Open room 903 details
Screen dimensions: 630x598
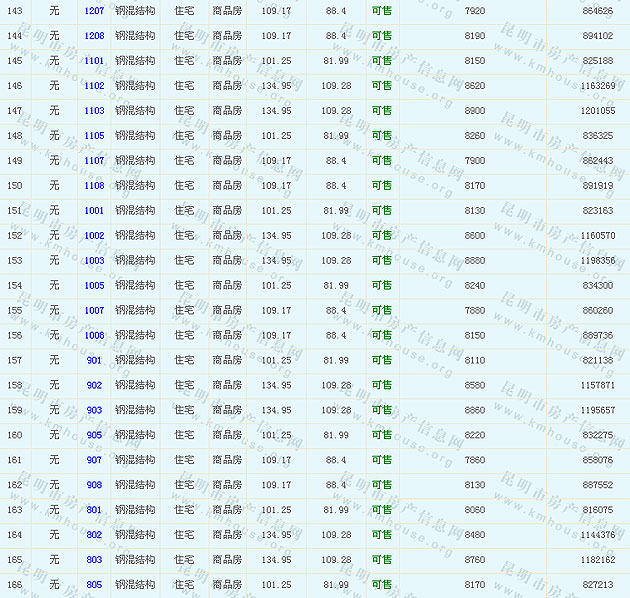(94, 411)
